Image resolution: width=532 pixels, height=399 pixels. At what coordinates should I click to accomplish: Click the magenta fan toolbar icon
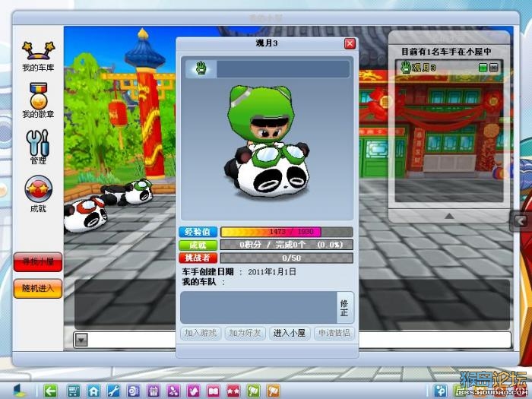[173, 391]
